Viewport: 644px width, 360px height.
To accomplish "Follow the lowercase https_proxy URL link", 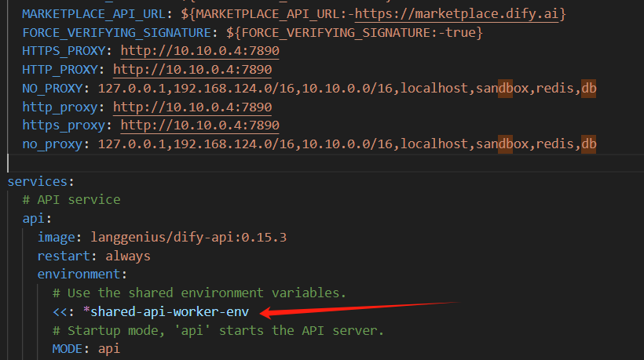I will pos(199,125).
